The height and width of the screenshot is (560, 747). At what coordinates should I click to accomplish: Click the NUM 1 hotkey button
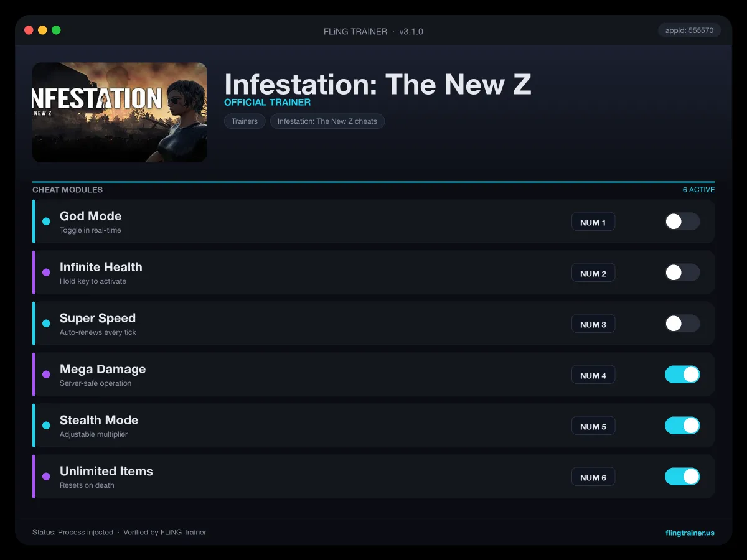pos(593,222)
